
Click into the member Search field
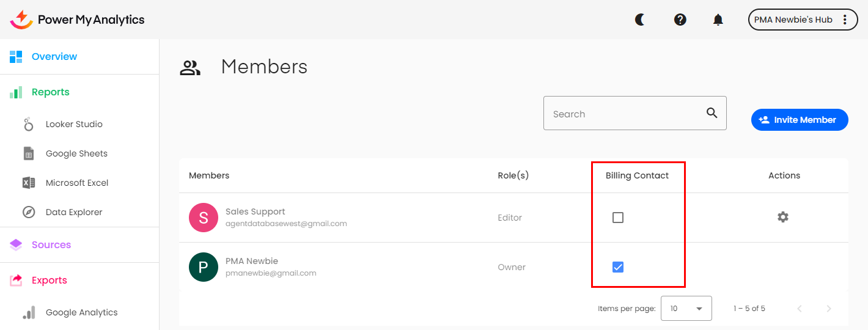point(623,114)
